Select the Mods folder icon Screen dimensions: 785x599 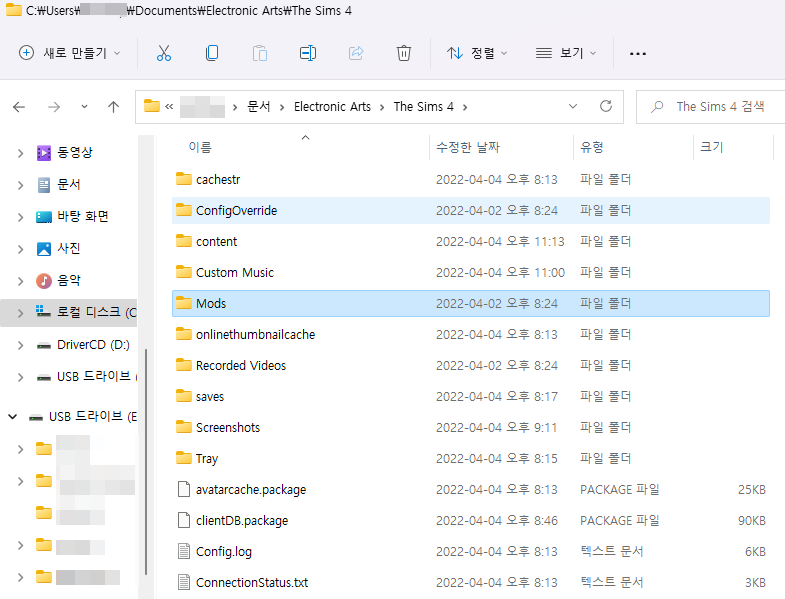click(184, 303)
